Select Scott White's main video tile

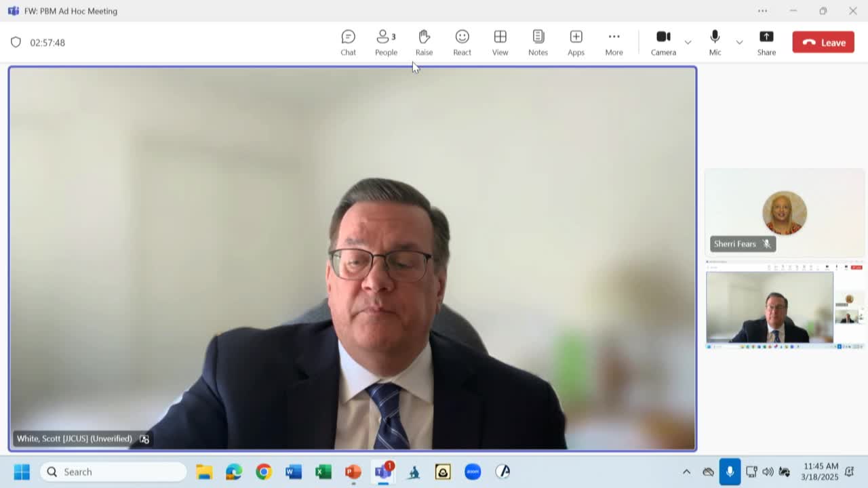coord(353,258)
